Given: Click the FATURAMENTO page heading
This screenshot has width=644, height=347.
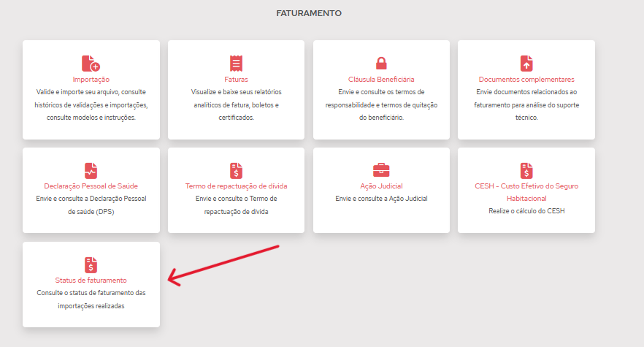Looking at the screenshot, I should pos(309,13).
